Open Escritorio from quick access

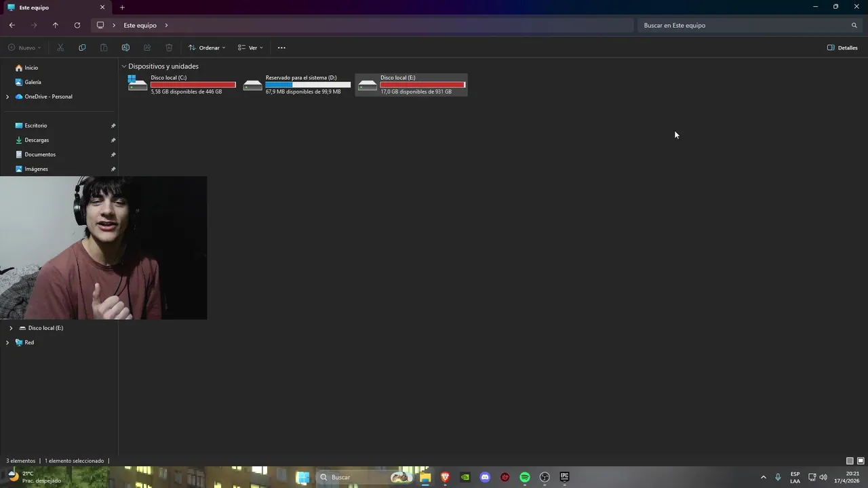[36, 125]
